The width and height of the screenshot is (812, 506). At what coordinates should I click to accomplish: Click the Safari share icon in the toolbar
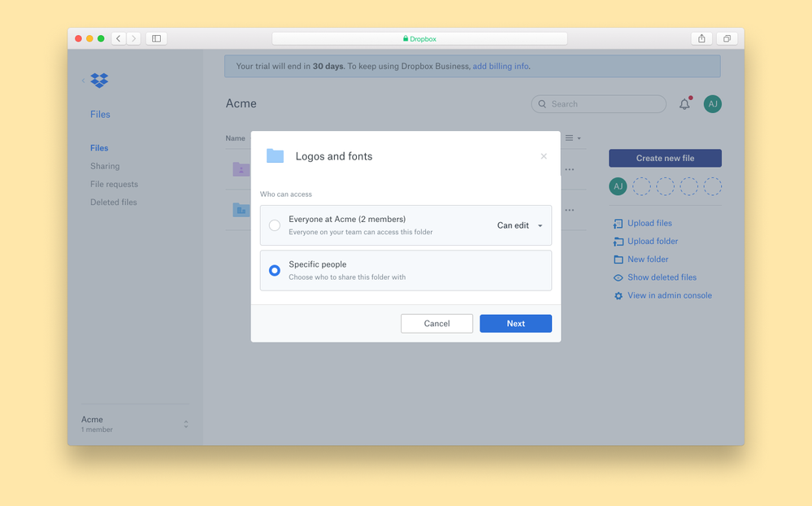pyautogui.click(x=701, y=37)
